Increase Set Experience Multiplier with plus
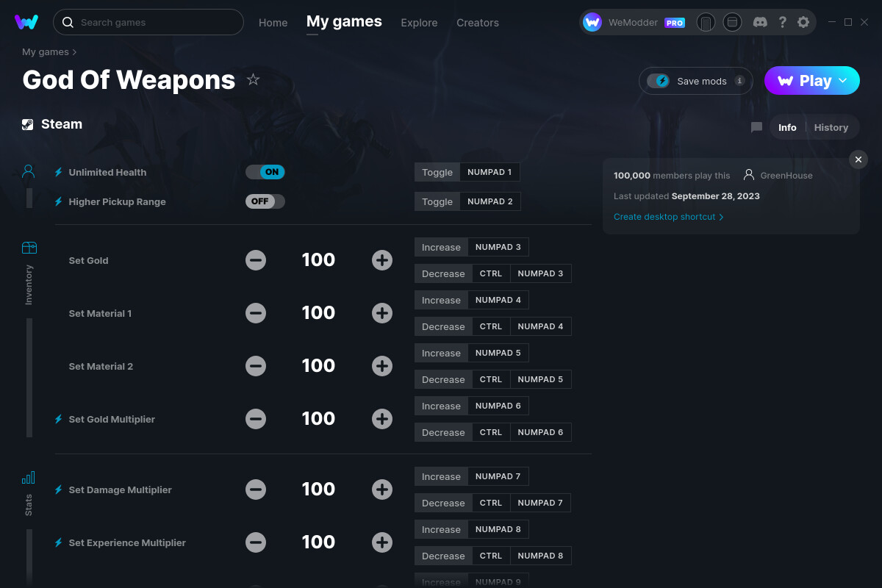Image resolution: width=882 pixels, height=588 pixels. pyautogui.click(x=382, y=542)
